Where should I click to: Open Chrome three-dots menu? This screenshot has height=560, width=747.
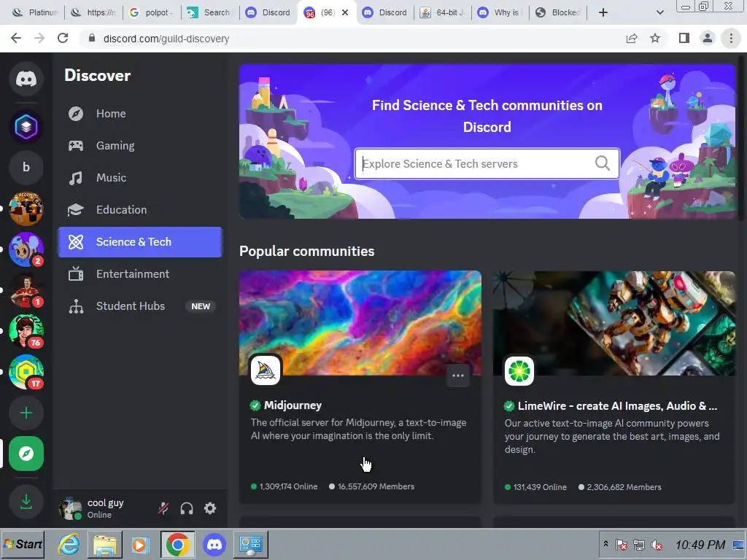pyautogui.click(x=731, y=38)
